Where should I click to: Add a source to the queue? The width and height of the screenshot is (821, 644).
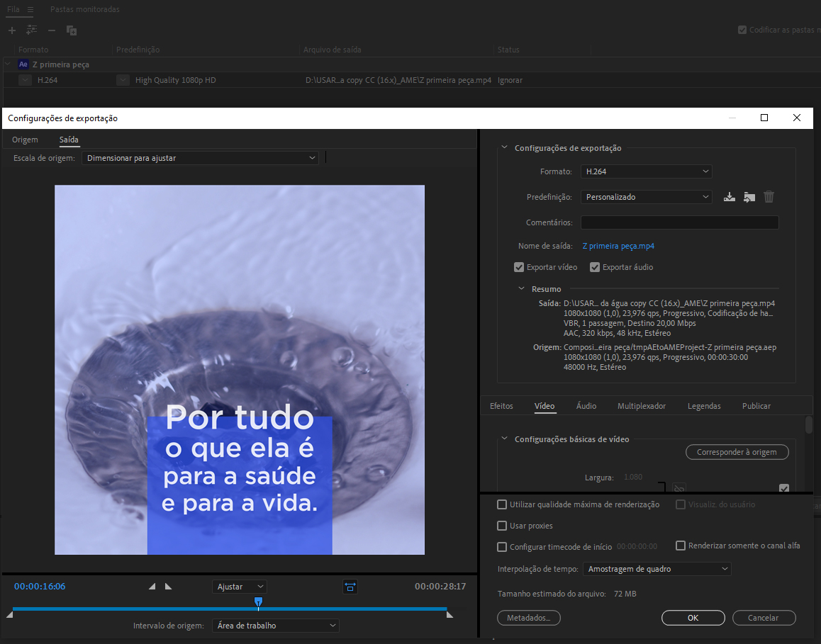(x=11, y=30)
